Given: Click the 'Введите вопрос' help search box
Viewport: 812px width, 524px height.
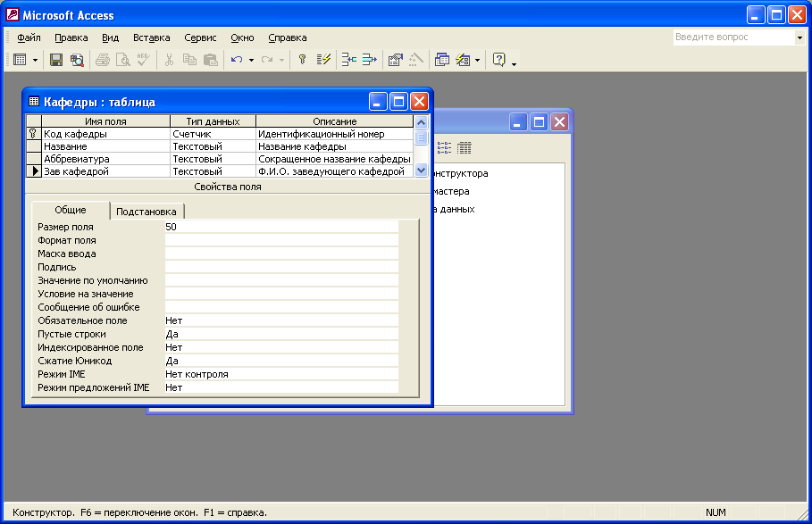Looking at the screenshot, I should coord(733,37).
